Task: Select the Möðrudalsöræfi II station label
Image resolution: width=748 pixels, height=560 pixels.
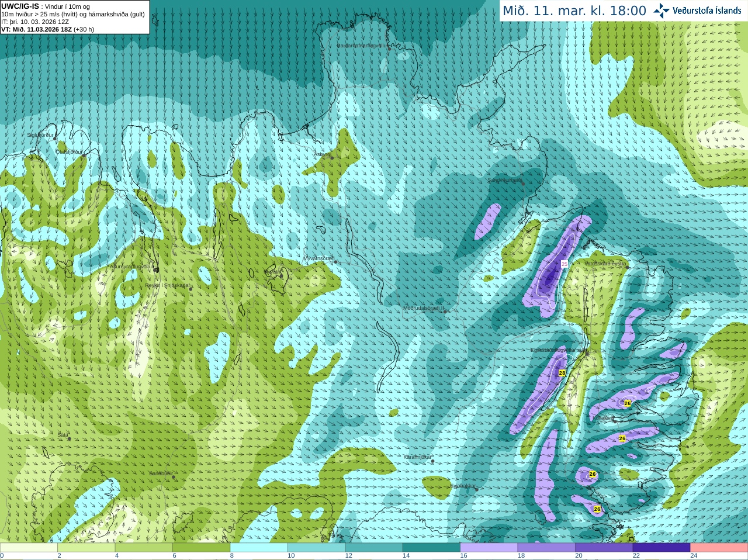Action: pyautogui.click(x=423, y=308)
